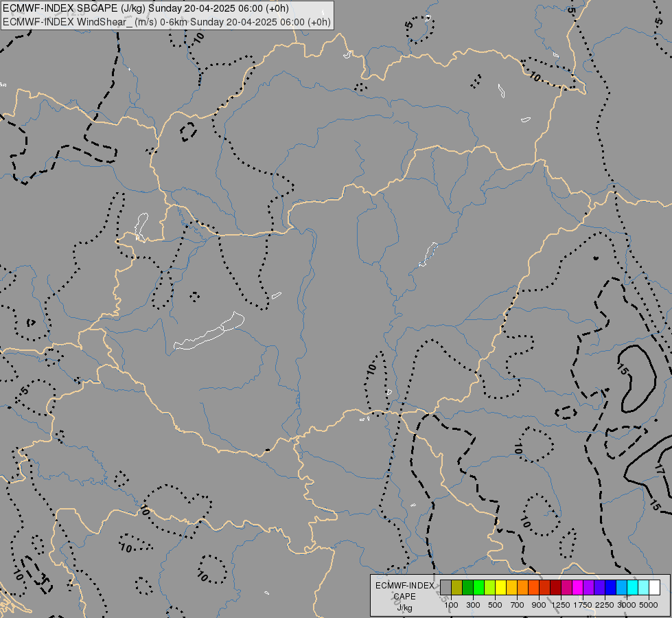Click the legend unit label J/kg
The height and width of the screenshot is (618, 672).
pos(404,608)
